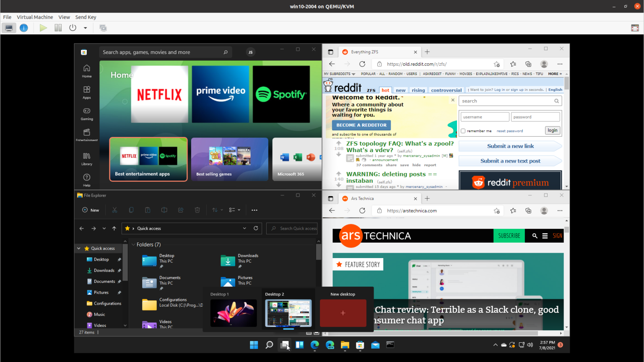This screenshot has width=644, height=362.
Task: Switch to the new tab on r/zfs
Action: [427, 52]
